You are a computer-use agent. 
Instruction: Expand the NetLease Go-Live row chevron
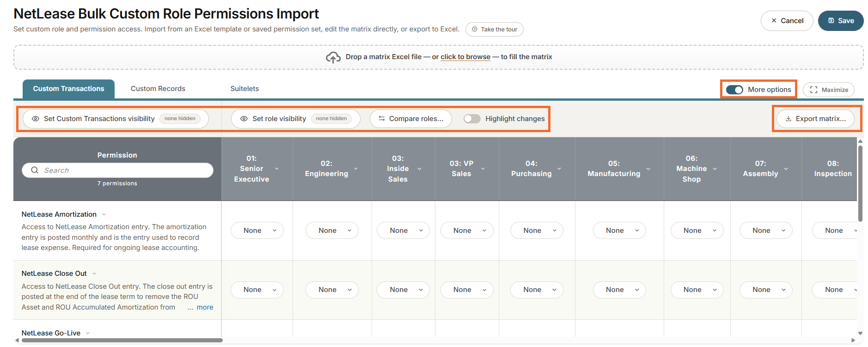(88, 333)
